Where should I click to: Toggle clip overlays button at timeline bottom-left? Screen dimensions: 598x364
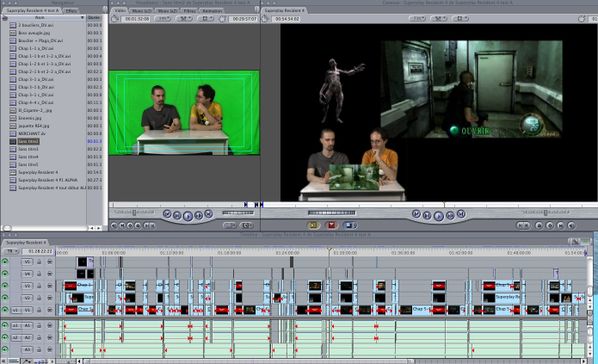27,361
